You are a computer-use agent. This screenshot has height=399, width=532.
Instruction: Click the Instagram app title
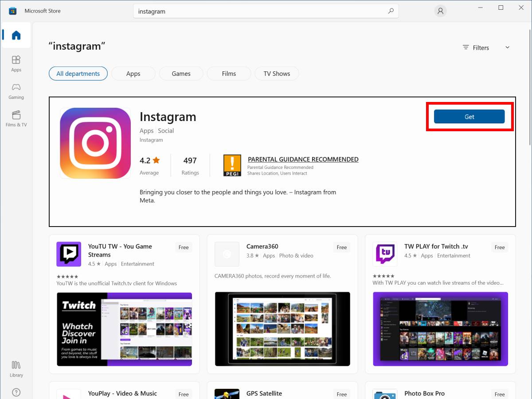[x=168, y=117]
